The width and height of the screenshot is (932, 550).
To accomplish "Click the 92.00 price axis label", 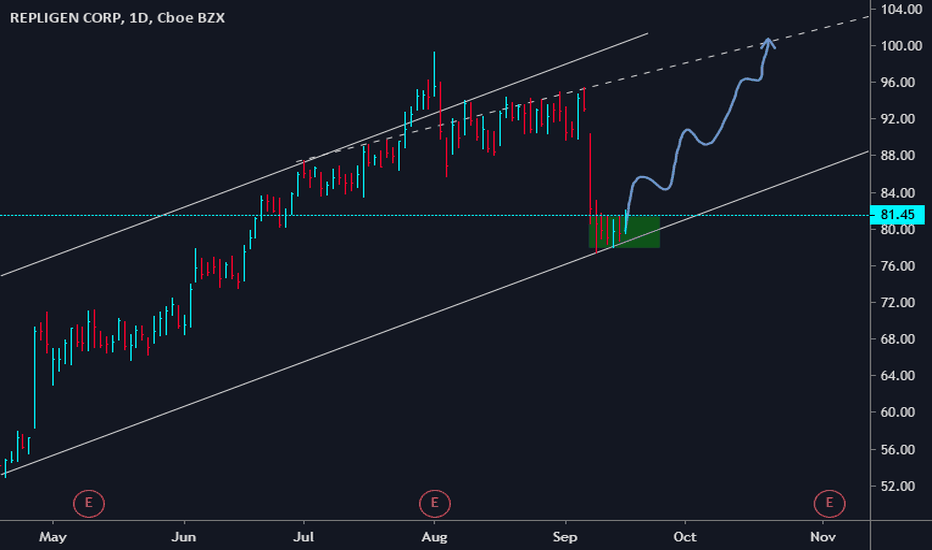I will 898,119.
